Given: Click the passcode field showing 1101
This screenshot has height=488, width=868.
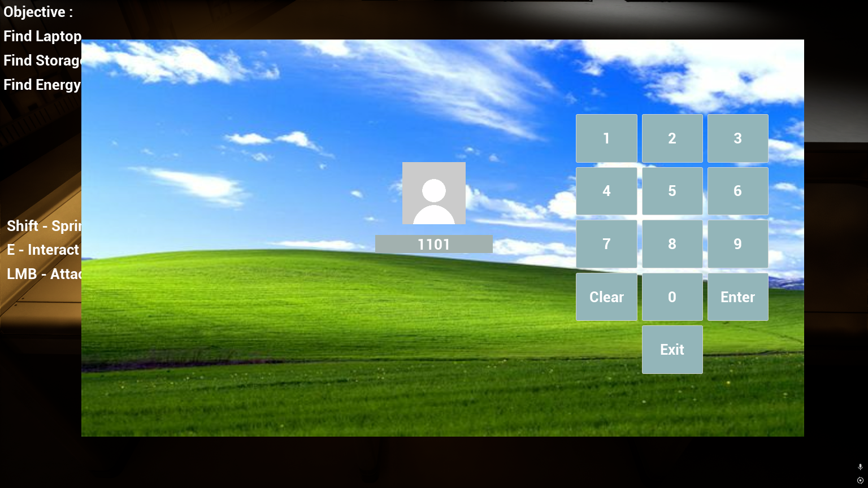Looking at the screenshot, I should point(434,244).
